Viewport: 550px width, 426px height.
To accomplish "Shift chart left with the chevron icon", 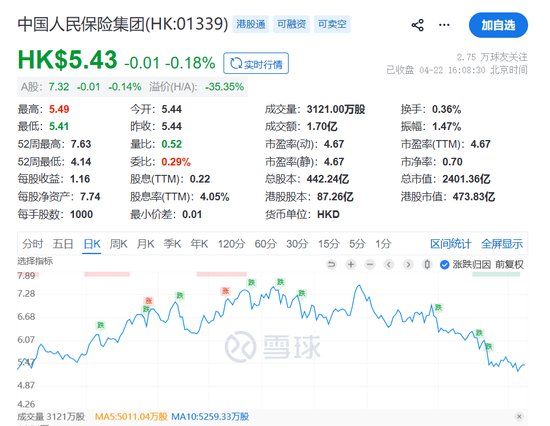I will [x=389, y=264].
